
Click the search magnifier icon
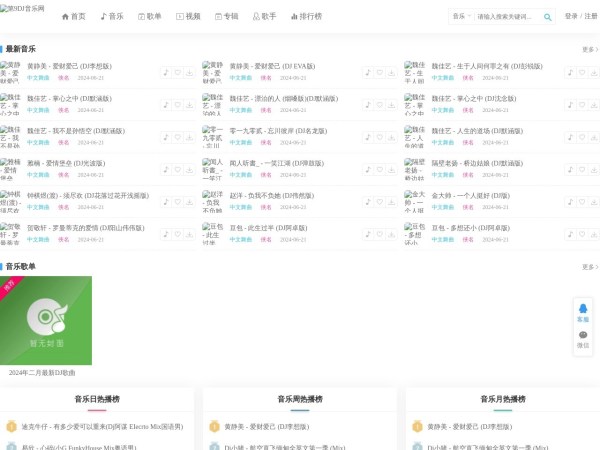tap(547, 17)
